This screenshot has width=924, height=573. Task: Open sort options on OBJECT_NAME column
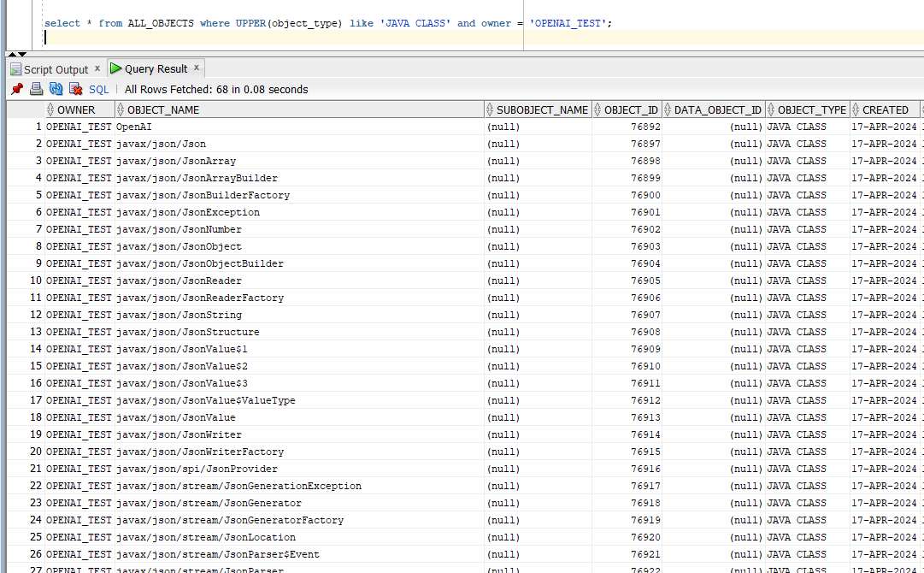(122, 109)
